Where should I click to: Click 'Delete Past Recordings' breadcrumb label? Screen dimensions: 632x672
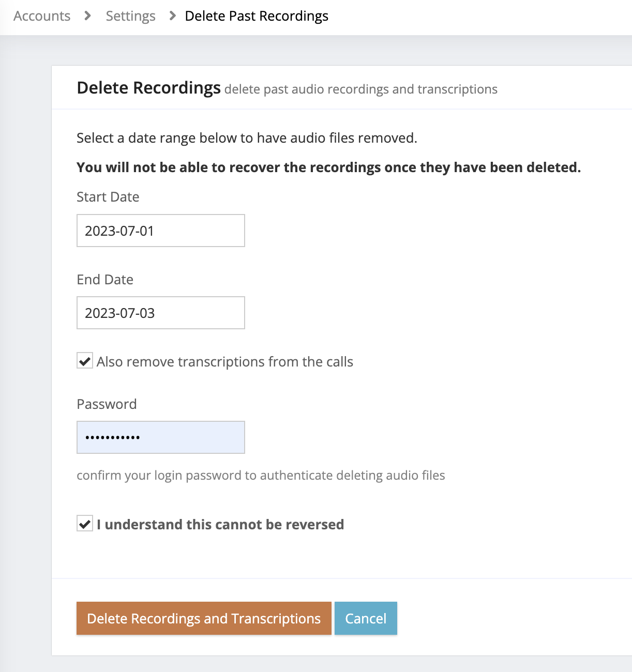[257, 16]
